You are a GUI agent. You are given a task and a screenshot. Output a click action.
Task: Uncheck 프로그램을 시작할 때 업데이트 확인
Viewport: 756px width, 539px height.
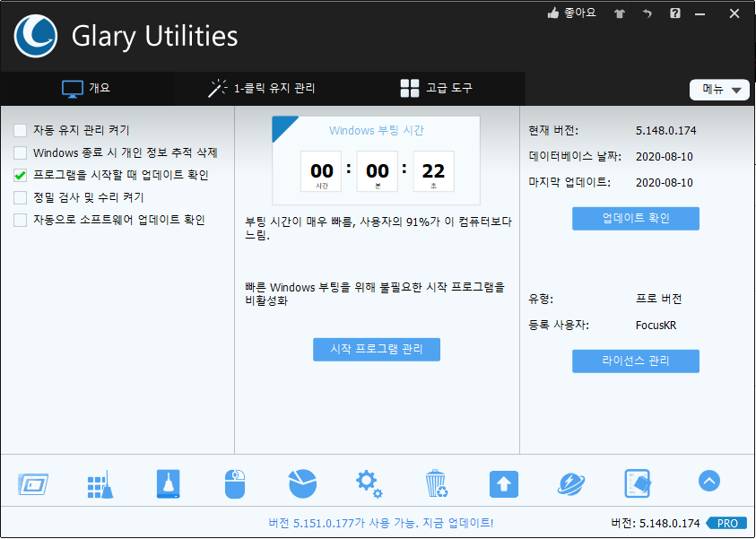coord(21,175)
